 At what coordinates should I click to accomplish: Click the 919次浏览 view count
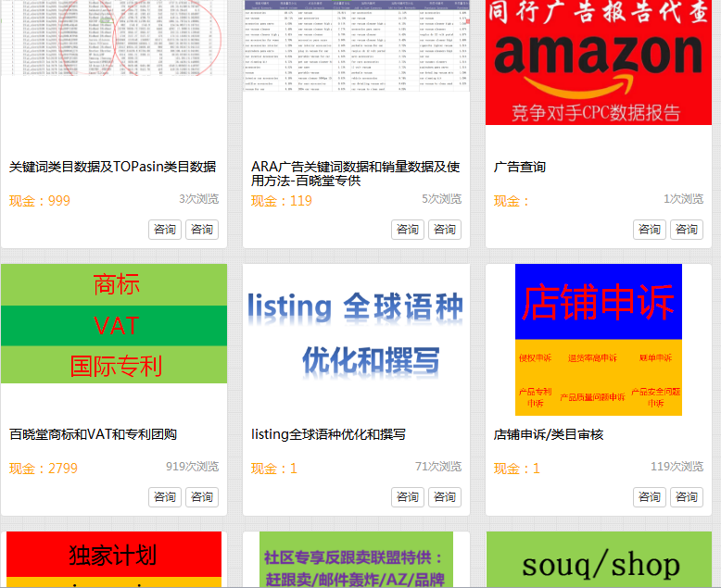192,467
